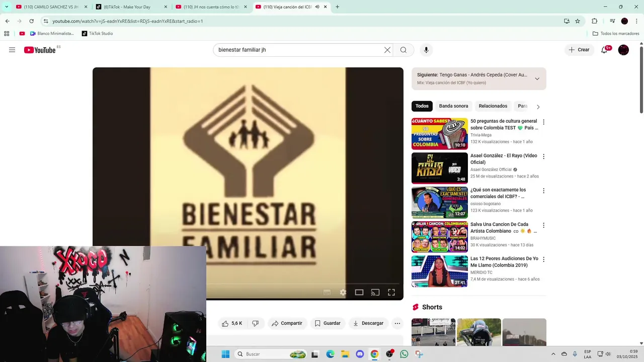View site information in the address bar
Image resolution: width=644 pixels, height=362 pixels.
(46, 21)
